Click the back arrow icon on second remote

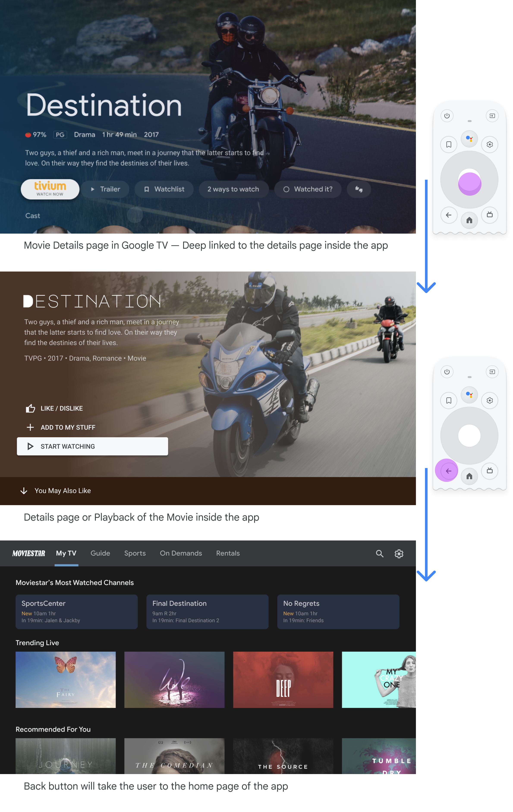447,470
